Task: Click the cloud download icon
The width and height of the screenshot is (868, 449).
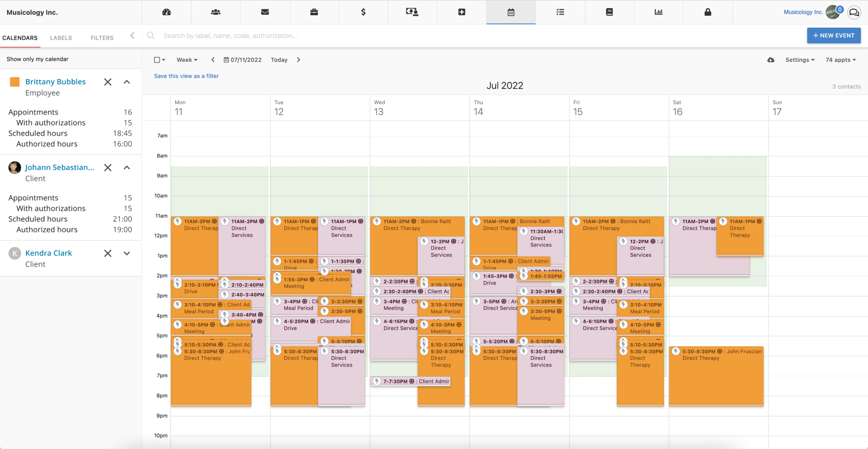Action: (x=771, y=60)
